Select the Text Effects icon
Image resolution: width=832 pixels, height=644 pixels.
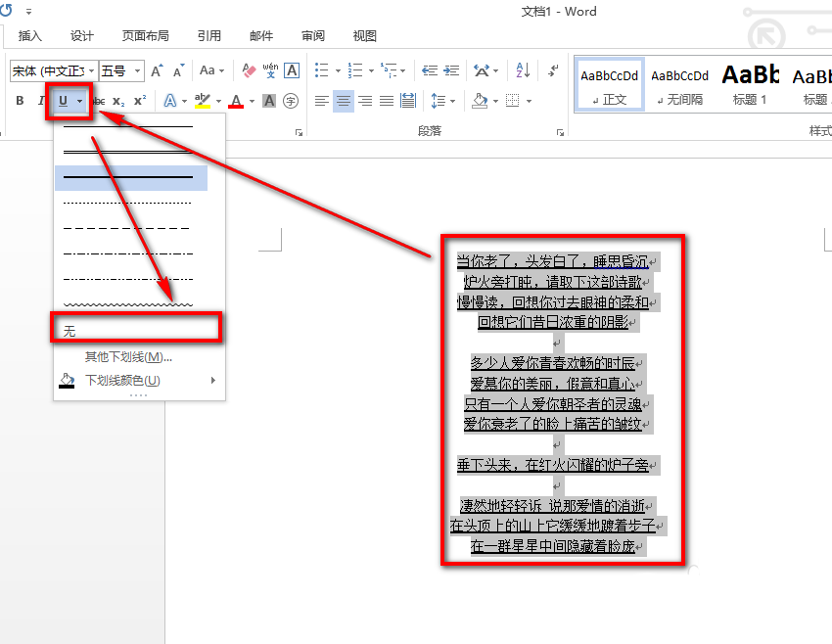169,101
